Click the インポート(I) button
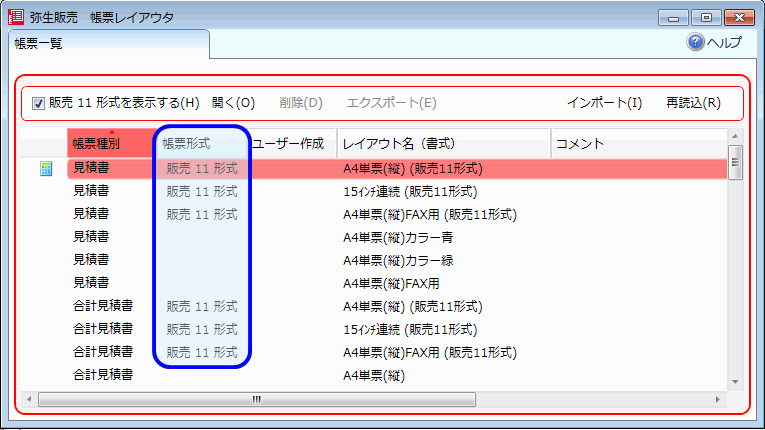This screenshot has width=765, height=430. (x=604, y=103)
